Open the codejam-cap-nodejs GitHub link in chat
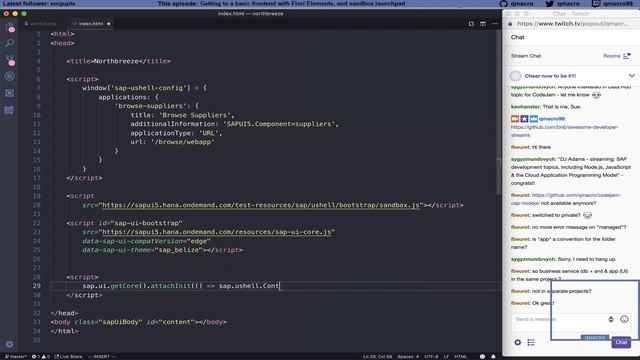 565,199
